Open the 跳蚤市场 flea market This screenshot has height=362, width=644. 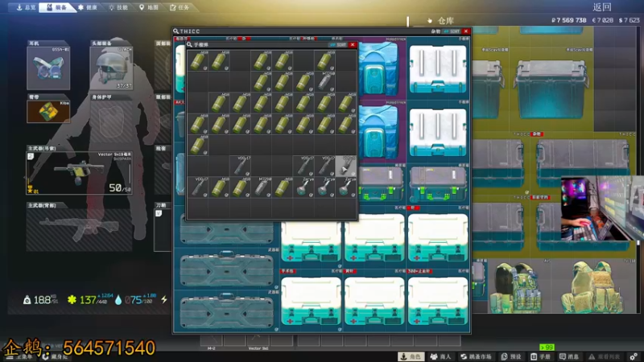pos(476,356)
